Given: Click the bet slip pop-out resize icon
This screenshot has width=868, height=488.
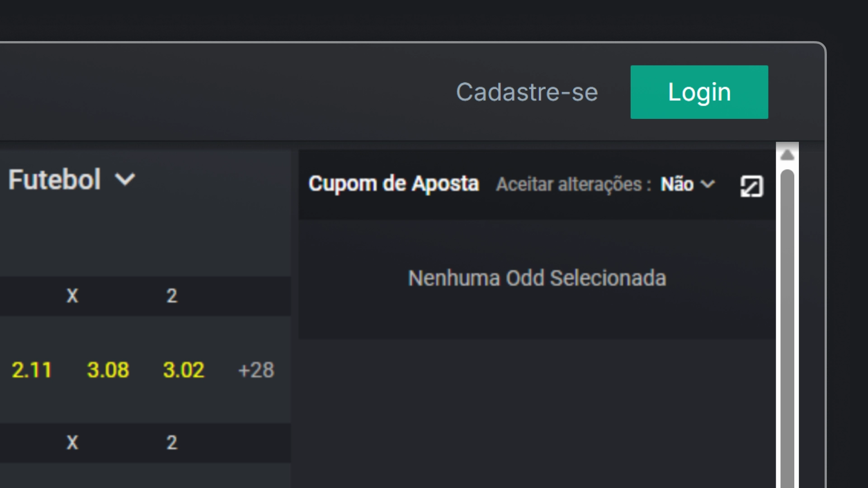Looking at the screenshot, I should click(x=751, y=186).
